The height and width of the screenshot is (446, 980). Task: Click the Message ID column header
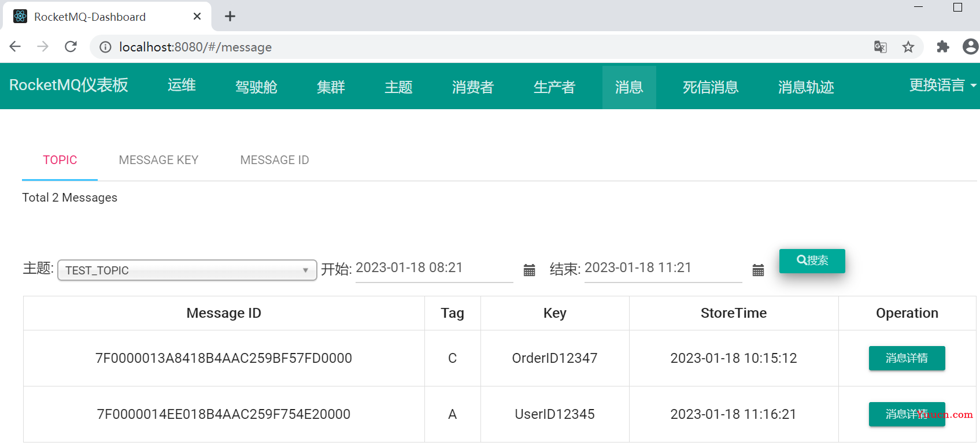coord(224,313)
